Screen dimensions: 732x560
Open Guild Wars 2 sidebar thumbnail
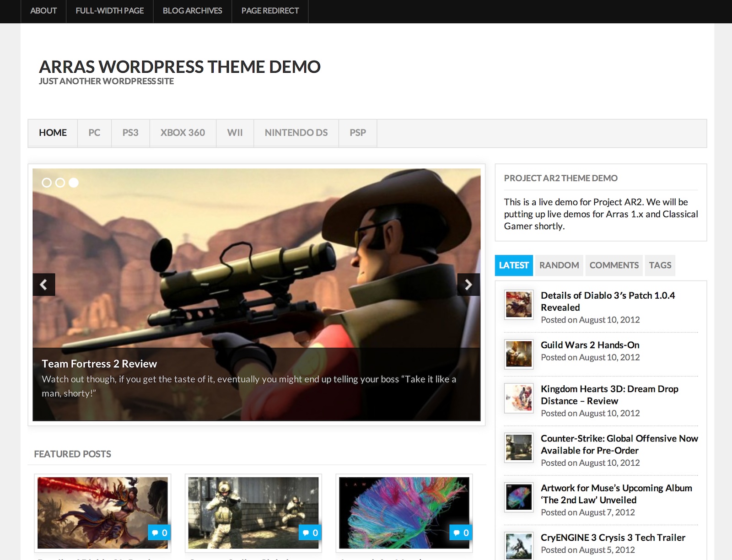coord(518,354)
